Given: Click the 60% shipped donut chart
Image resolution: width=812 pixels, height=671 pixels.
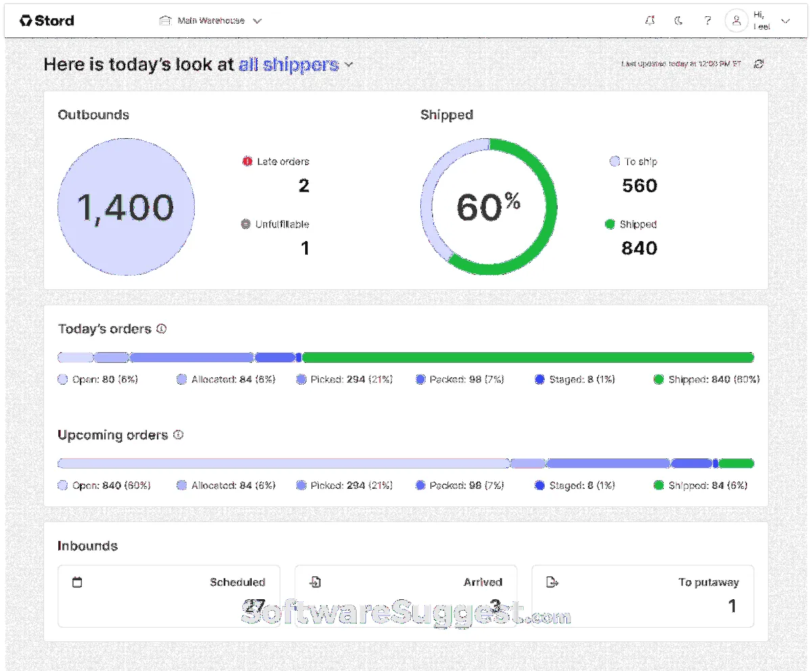Looking at the screenshot, I should (489, 207).
